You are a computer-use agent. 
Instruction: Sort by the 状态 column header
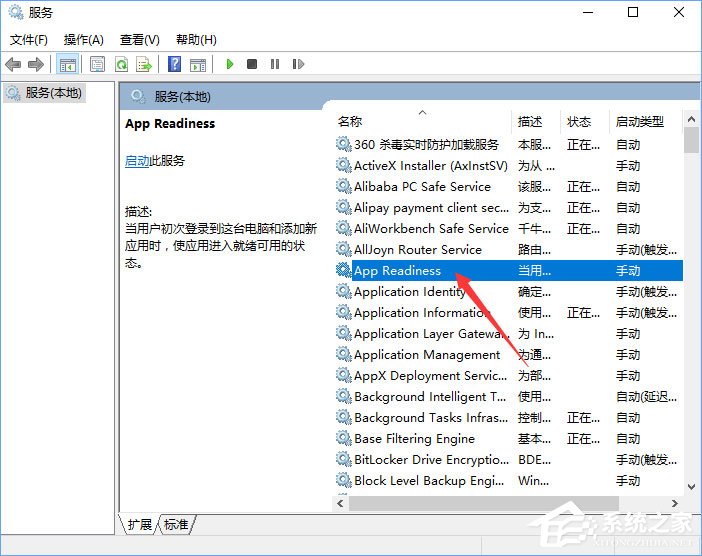579,121
